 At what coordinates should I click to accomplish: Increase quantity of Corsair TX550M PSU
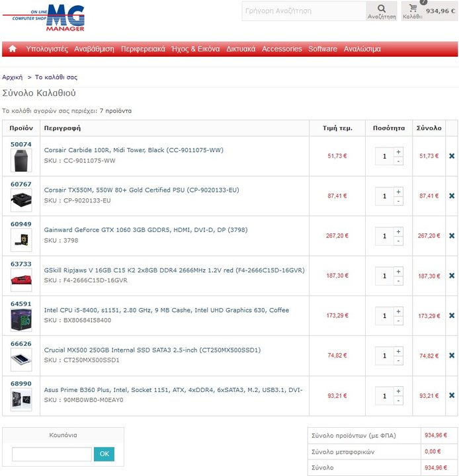398,192
